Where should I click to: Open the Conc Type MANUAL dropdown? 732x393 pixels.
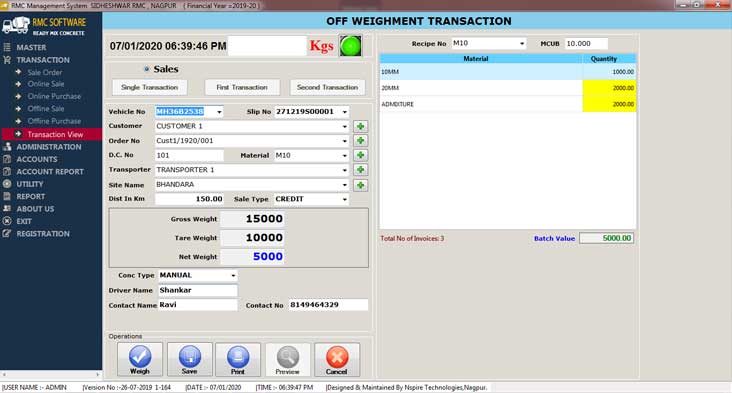pos(233,275)
